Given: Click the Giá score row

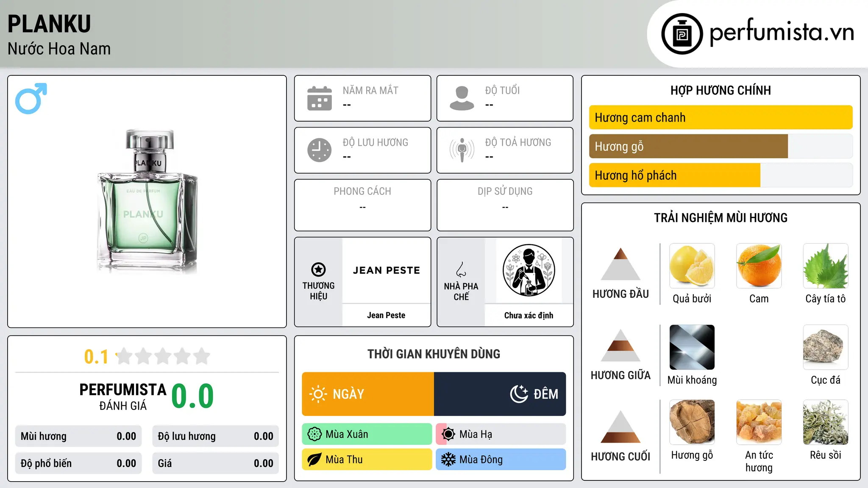Looking at the screenshot, I should click(216, 463).
